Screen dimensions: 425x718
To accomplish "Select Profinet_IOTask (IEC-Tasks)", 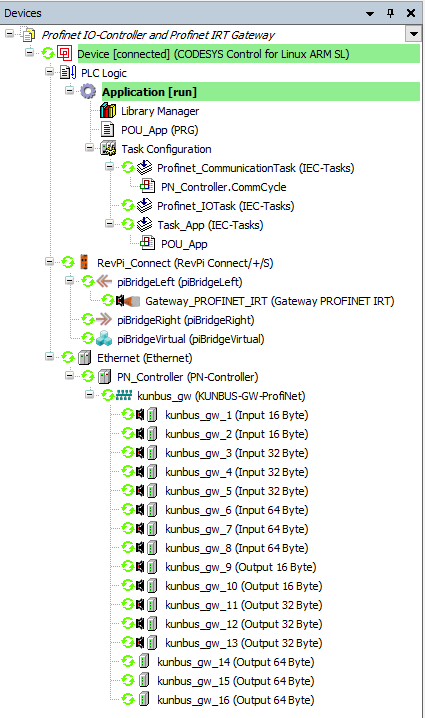I will point(225,206).
